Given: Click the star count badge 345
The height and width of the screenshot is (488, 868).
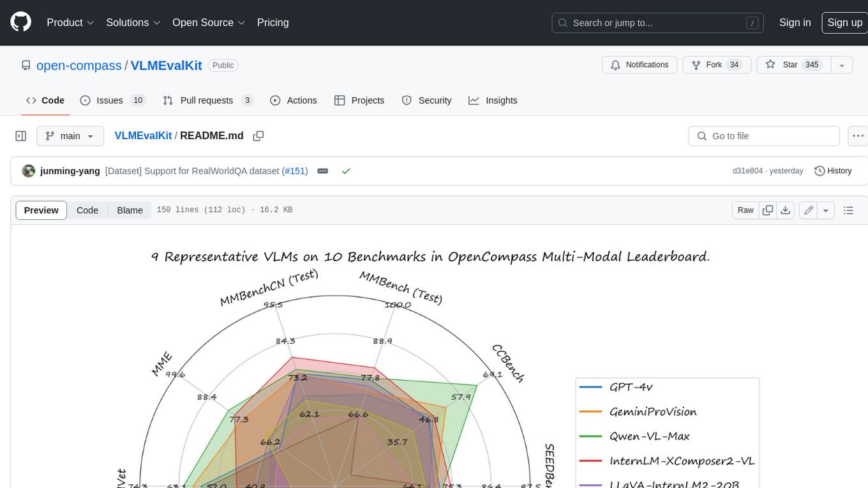Looking at the screenshot, I should point(811,65).
